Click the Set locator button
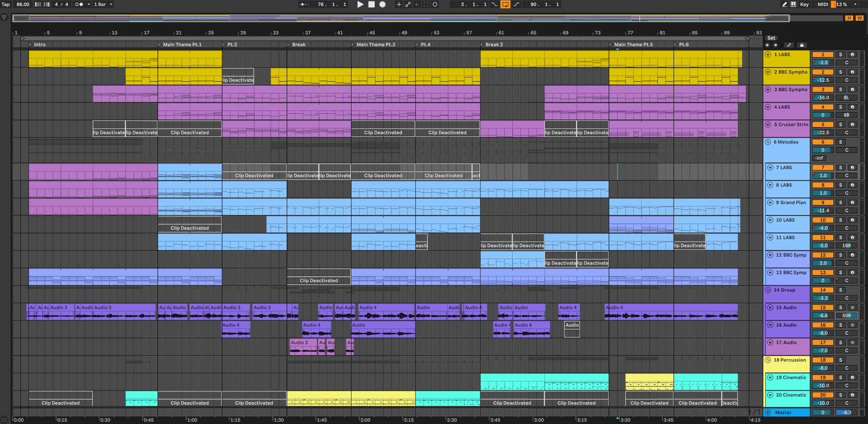This screenshot has height=424, width=868. click(x=771, y=38)
